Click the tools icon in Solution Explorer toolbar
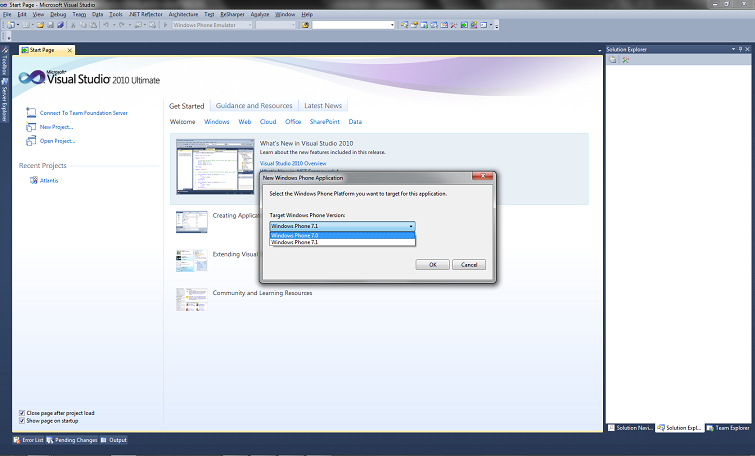 (625, 60)
